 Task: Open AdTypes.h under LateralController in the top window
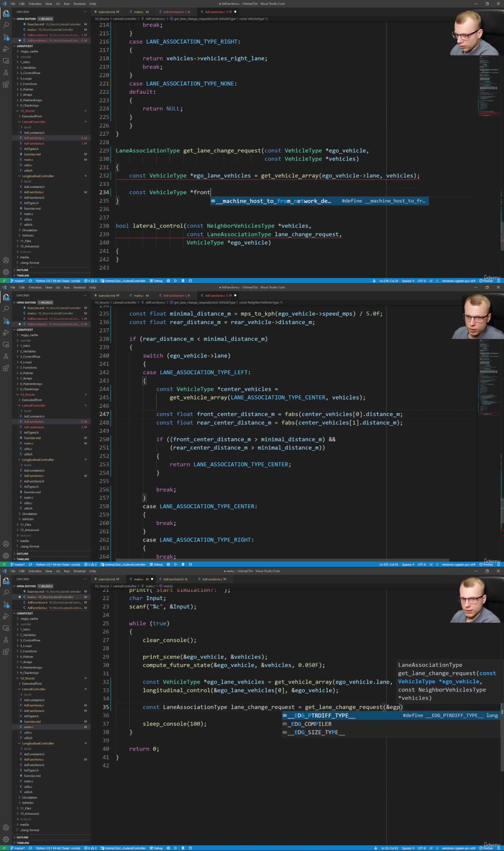pos(31,149)
